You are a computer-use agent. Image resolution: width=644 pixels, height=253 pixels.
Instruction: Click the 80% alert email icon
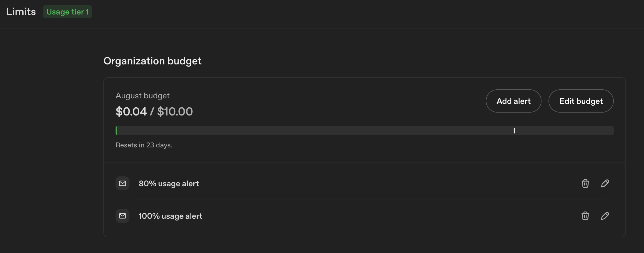[123, 183]
